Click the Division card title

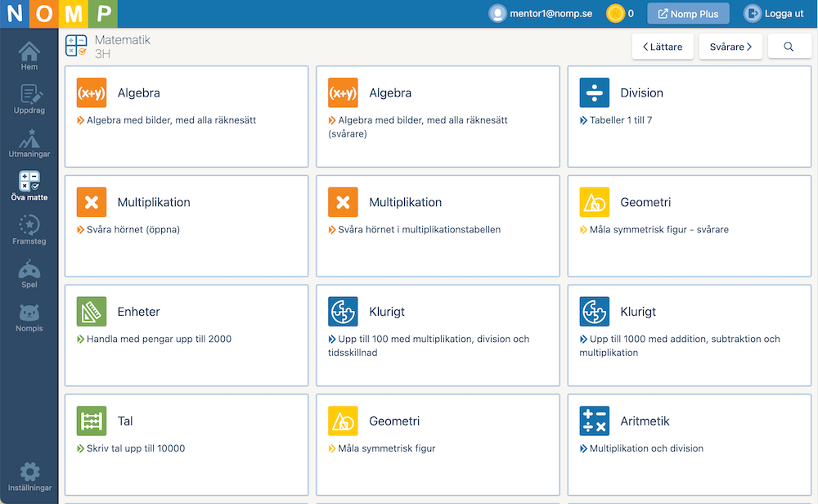click(x=641, y=93)
